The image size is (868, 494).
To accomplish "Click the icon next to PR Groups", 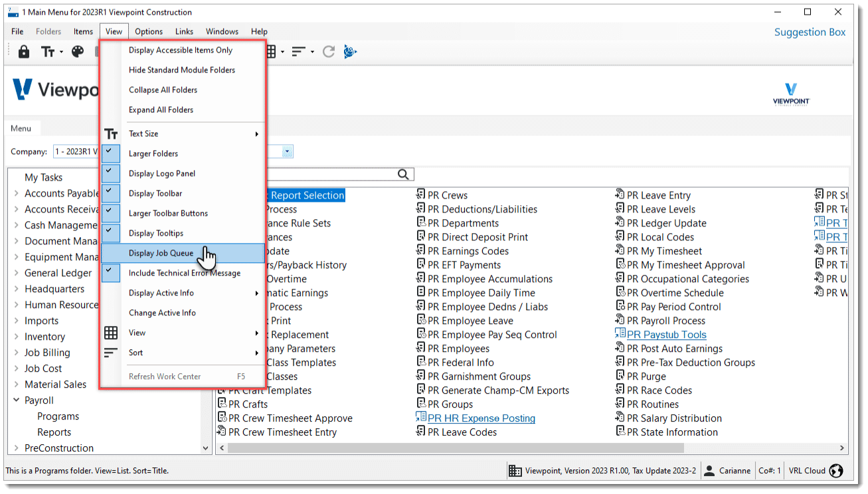I will [x=421, y=404].
